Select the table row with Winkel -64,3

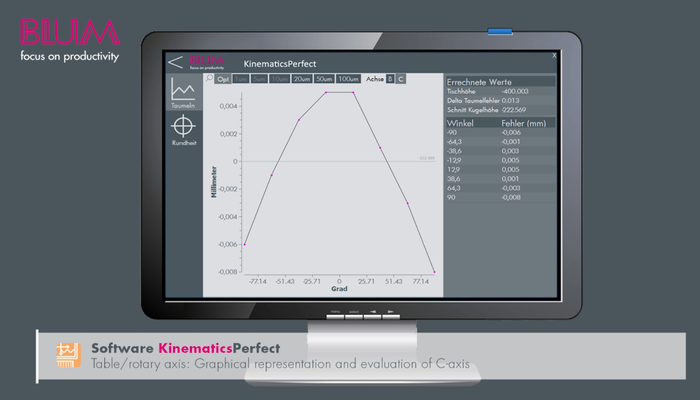pyautogui.click(x=500, y=142)
